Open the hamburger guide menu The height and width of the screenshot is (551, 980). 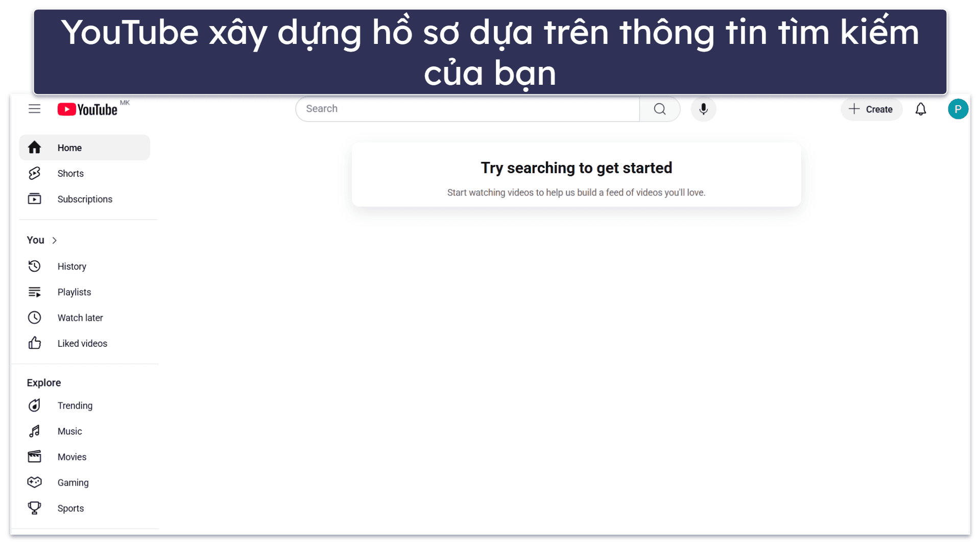coord(34,109)
